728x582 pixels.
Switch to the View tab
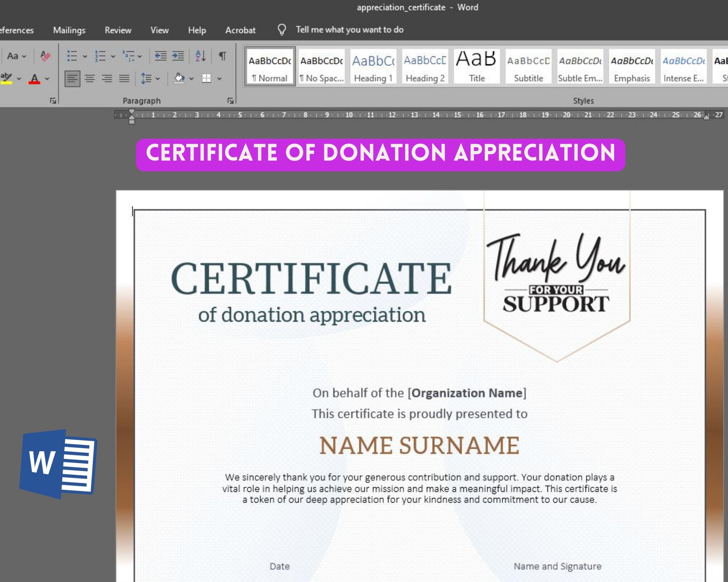coord(159,30)
